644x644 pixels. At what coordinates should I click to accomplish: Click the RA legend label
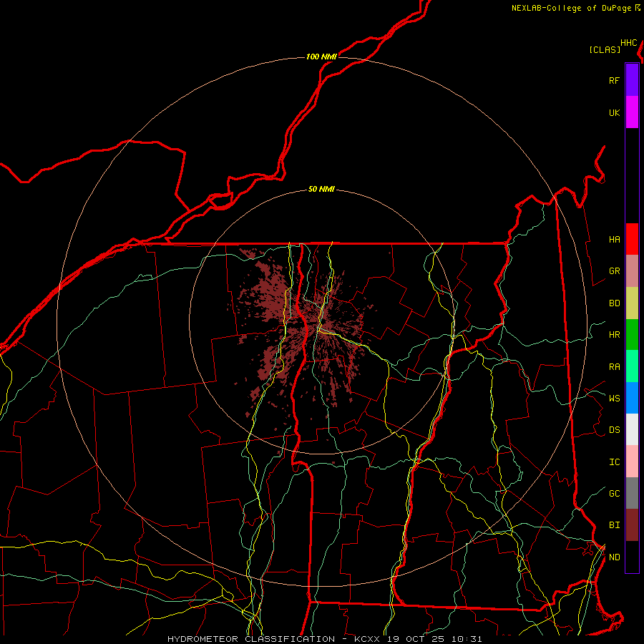pos(614,367)
